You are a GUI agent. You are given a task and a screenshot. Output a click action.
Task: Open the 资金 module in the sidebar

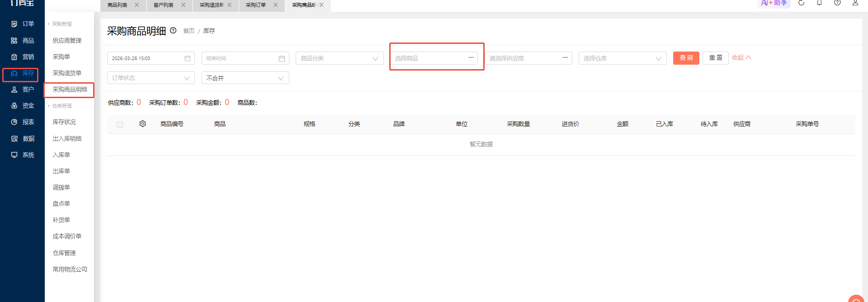coord(22,106)
